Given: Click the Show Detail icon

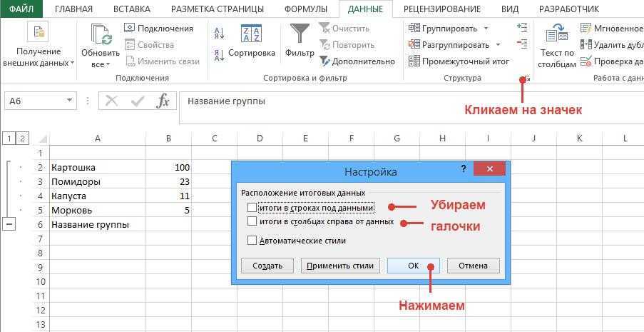Looking at the screenshot, I should [522, 28].
